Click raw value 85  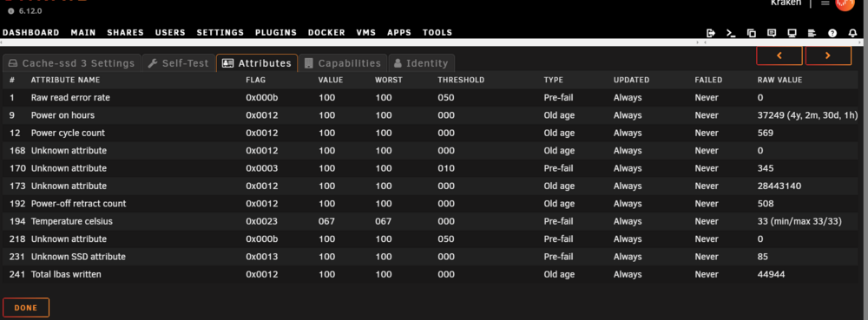(762, 257)
